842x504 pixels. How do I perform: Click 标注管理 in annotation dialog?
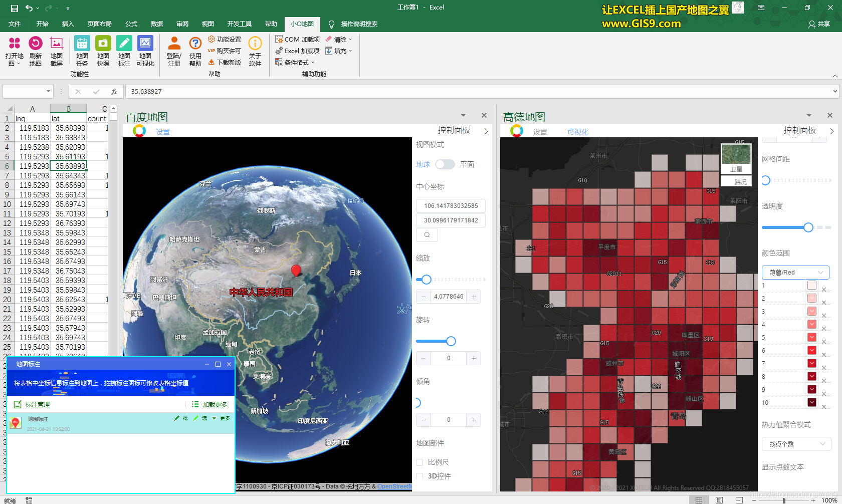[x=32, y=404]
